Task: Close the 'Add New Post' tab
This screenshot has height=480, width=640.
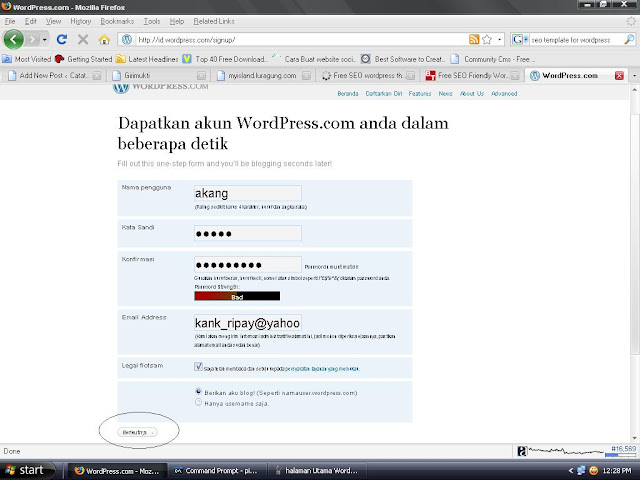Action: [97, 76]
